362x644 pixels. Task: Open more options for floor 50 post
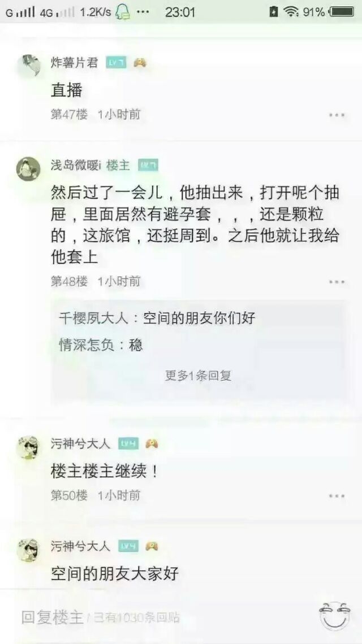pos(337,496)
